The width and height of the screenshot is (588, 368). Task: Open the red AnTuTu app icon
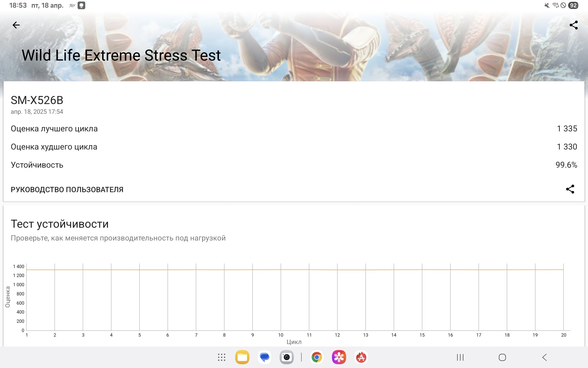point(361,357)
